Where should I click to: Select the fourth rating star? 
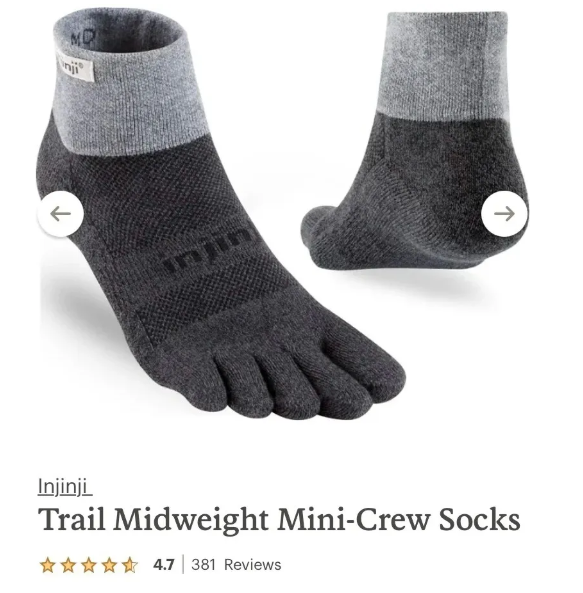pos(109,565)
